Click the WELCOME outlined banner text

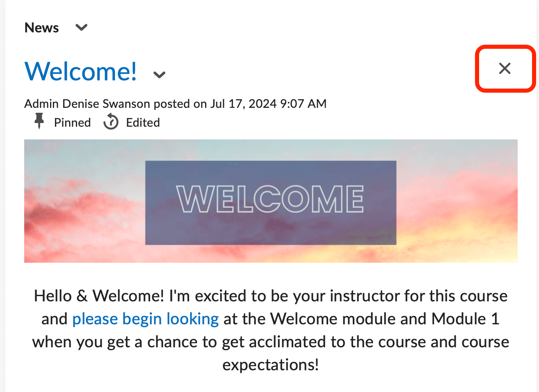pyautogui.click(x=270, y=199)
